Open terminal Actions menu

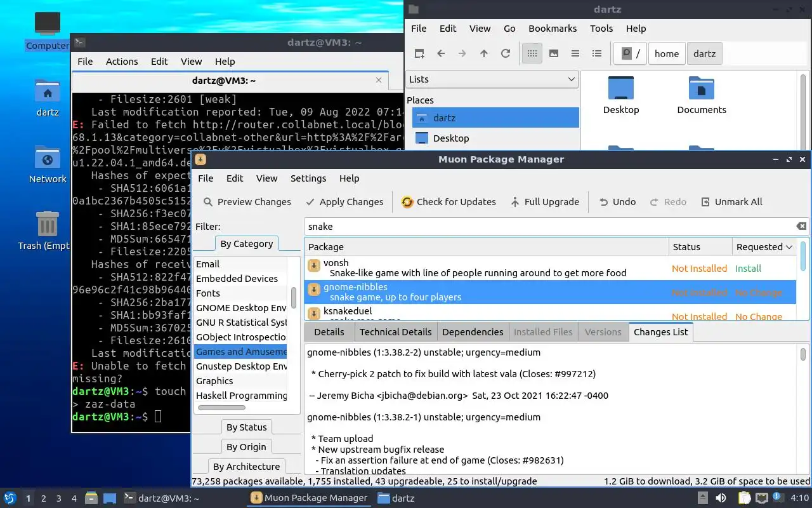tap(122, 62)
